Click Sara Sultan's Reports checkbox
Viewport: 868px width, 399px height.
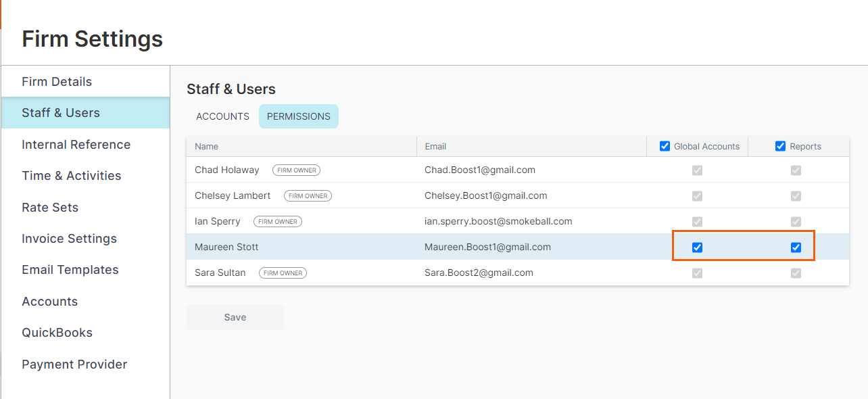tap(796, 273)
